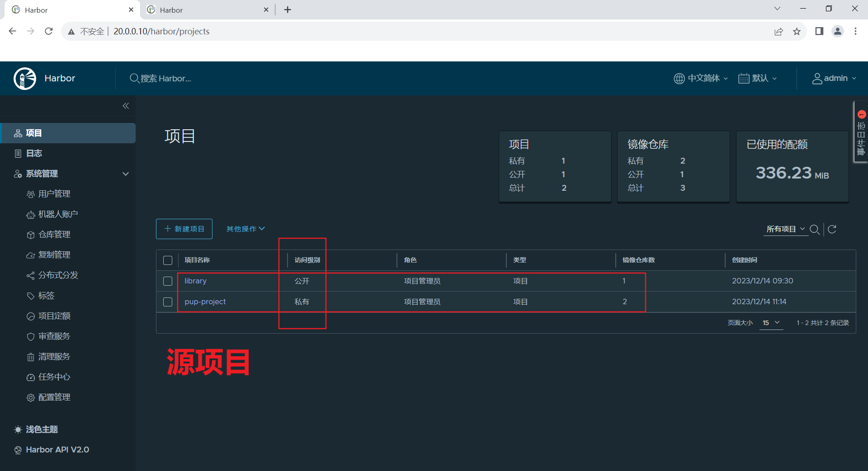Open the 所有项目 filter dropdown

click(786, 229)
